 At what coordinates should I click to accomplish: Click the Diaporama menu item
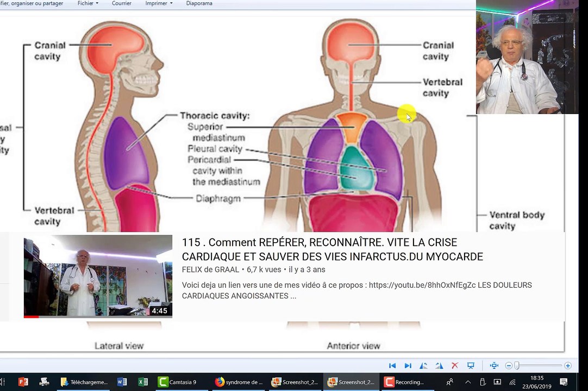[199, 3]
